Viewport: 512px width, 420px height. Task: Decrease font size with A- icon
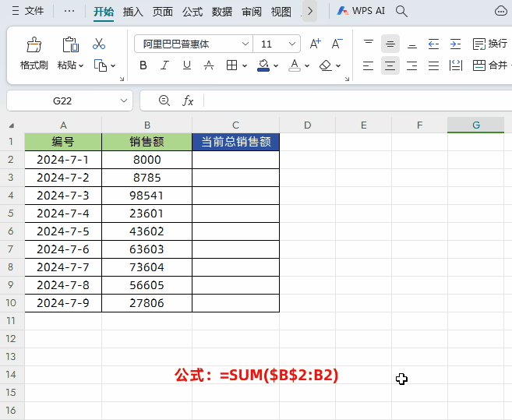pyautogui.click(x=337, y=44)
